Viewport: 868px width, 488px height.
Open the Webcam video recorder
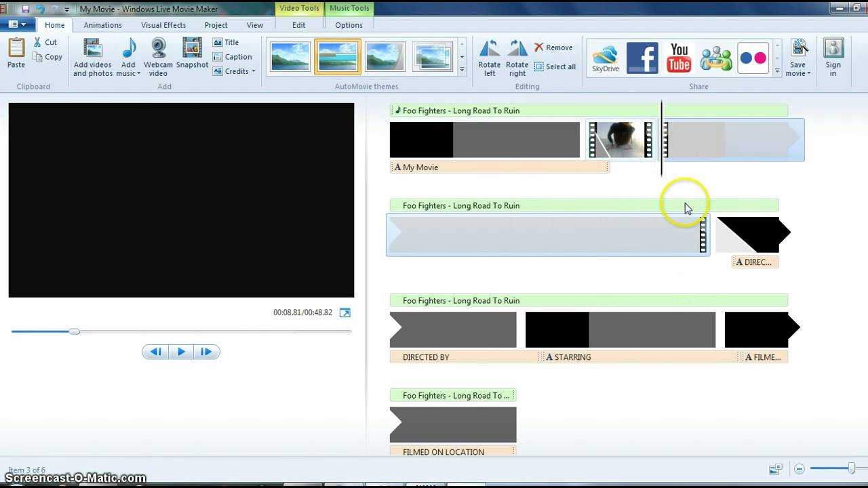(x=158, y=57)
